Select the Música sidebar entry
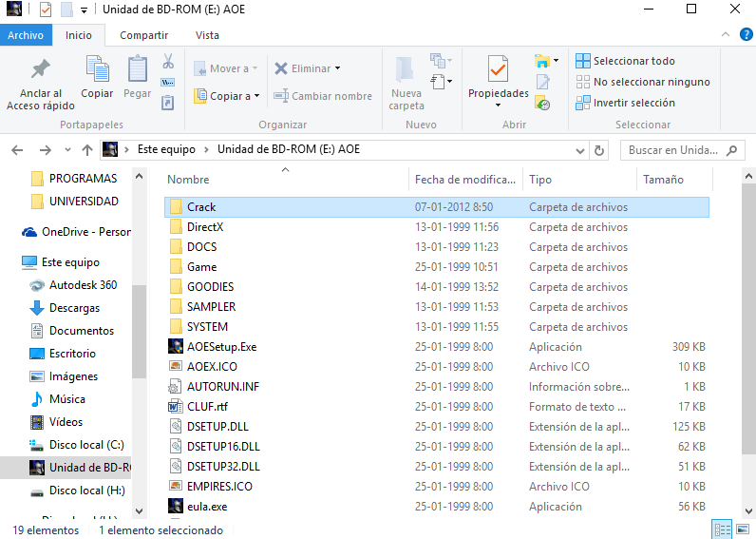This screenshot has height=539, width=756. coord(58,399)
